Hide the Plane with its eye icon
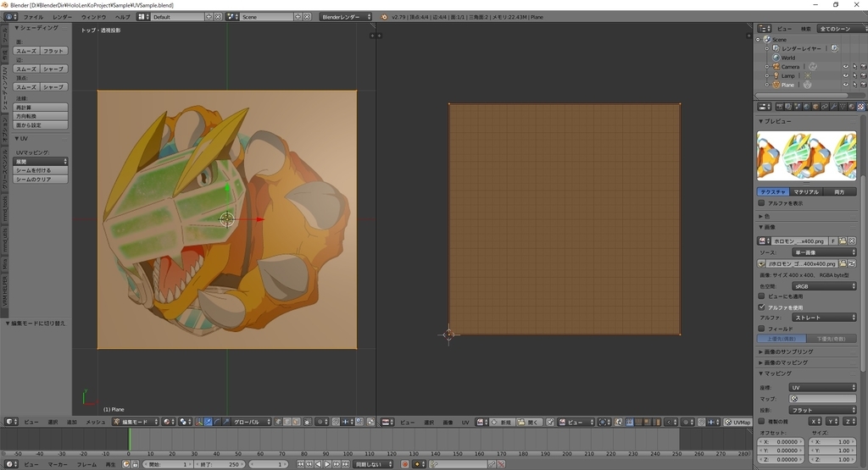The height and width of the screenshot is (470, 868). [846, 85]
